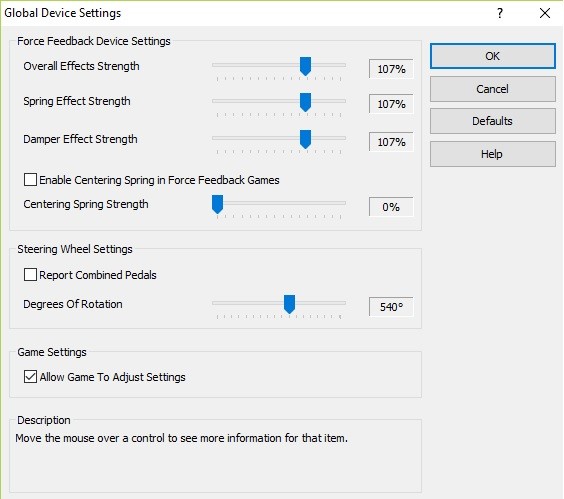Open Help from the side button
Image resolution: width=564 pixels, height=499 pixels.
[x=492, y=154]
